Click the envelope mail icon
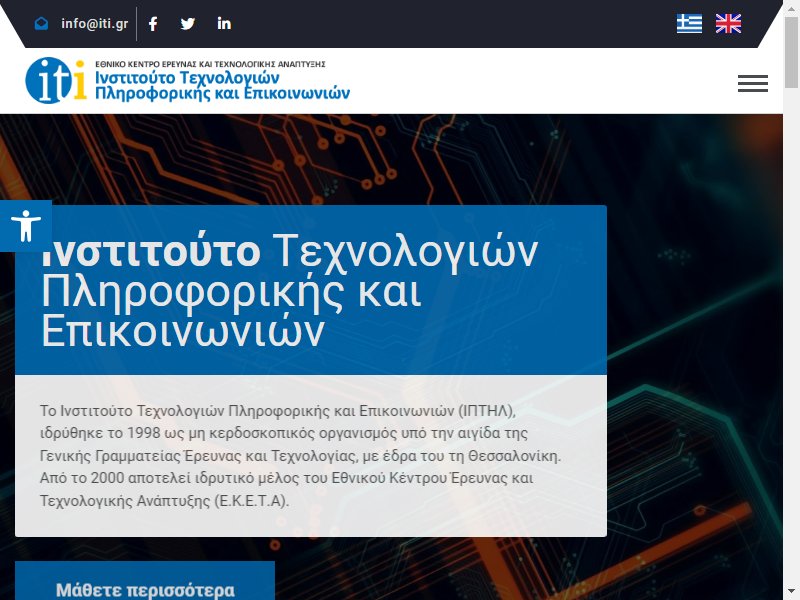The image size is (800, 600). (41, 23)
